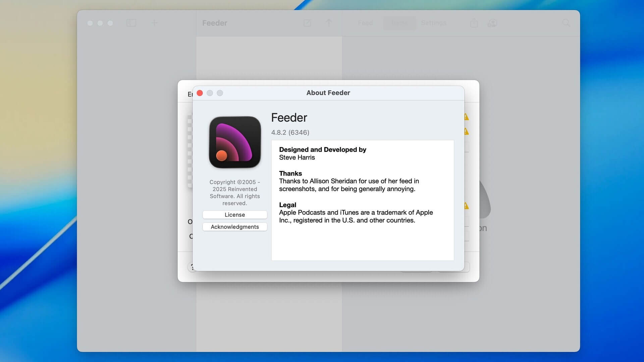
Task: Click the gray minimize button of About window
Action: click(x=210, y=93)
